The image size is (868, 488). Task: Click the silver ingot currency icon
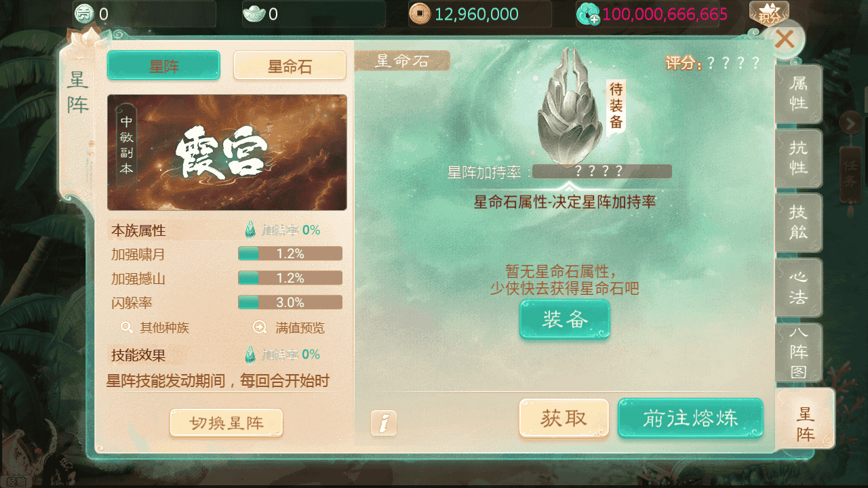tap(253, 14)
